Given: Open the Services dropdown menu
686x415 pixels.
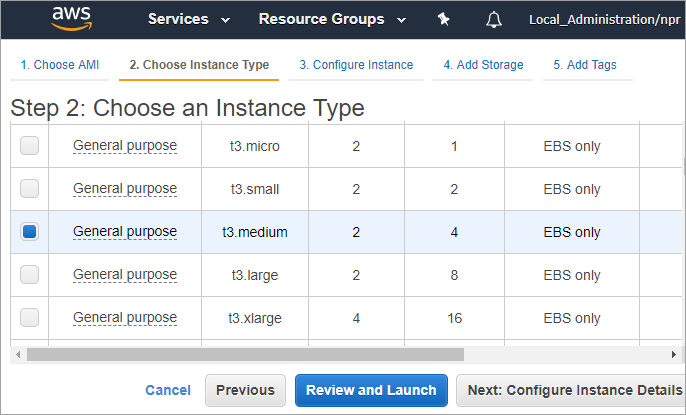Looking at the screenshot, I should coord(188,19).
